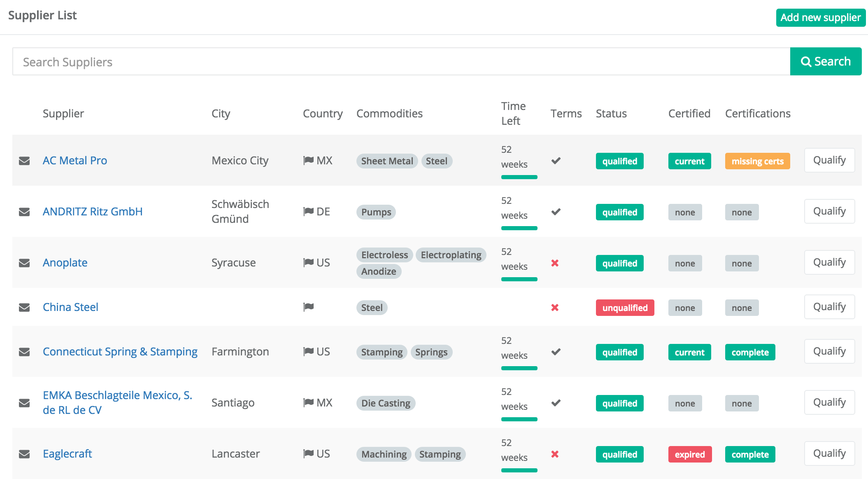This screenshot has height=479, width=868.
Task: Open the ANDRITZ Ritz GmbH supplier page
Action: click(93, 211)
